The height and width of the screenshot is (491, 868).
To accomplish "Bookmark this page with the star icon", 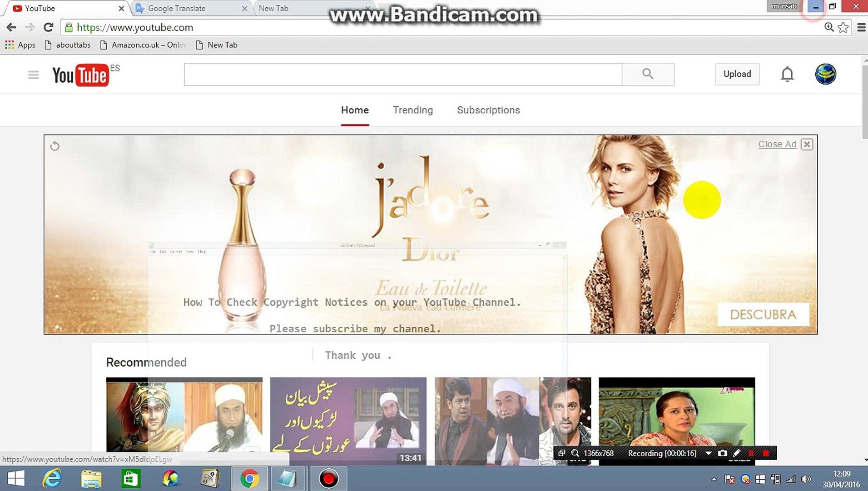I will point(843,27).
